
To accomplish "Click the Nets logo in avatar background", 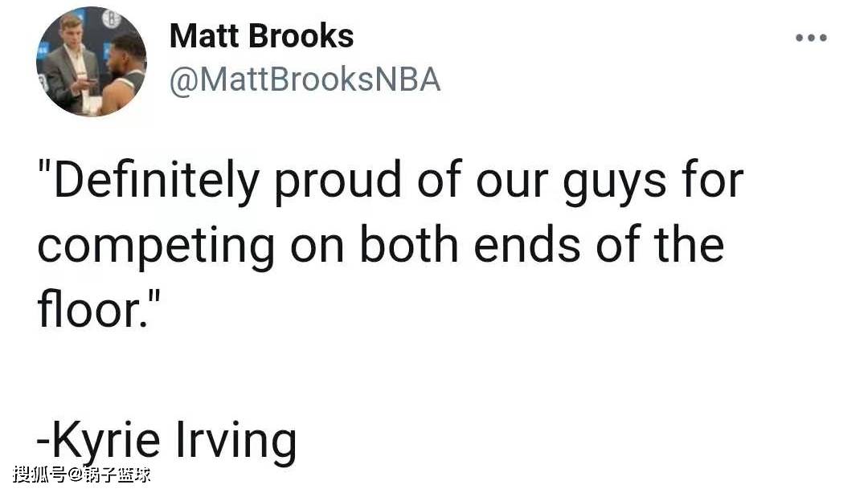I will tap(111, 19).
